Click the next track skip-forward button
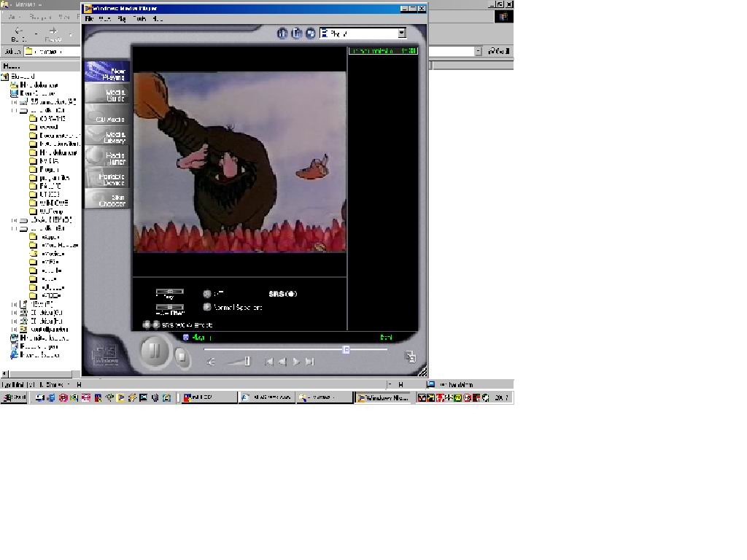This screenshot has height=560, width=747. 309,362
